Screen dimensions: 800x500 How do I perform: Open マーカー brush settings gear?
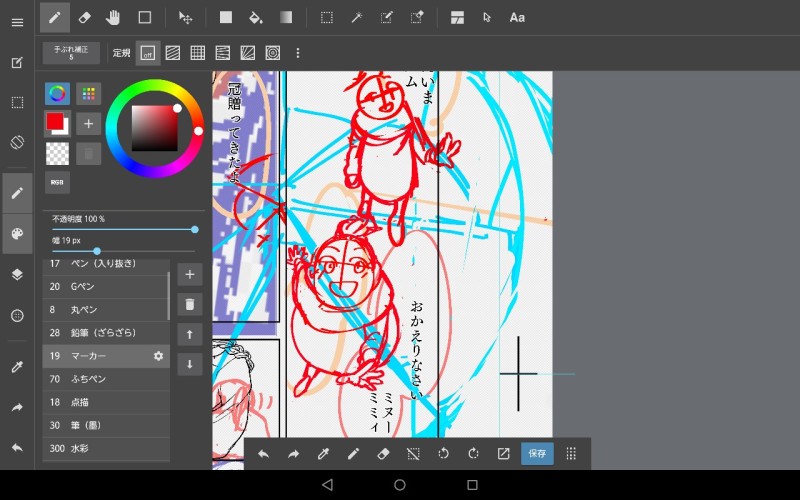(x=159, y=356)
